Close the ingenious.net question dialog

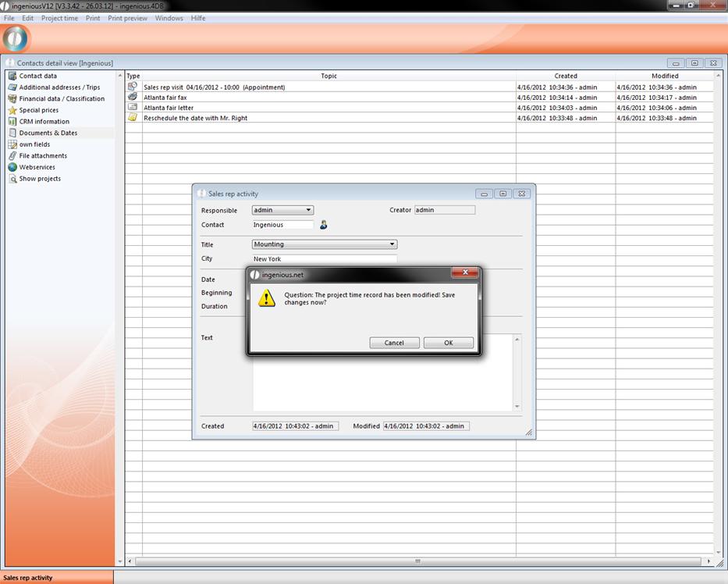[465, 272]
